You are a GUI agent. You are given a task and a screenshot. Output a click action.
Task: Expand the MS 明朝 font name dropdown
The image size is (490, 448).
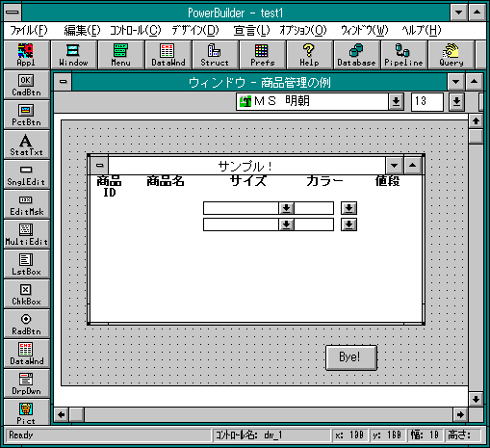pos(396,102)
